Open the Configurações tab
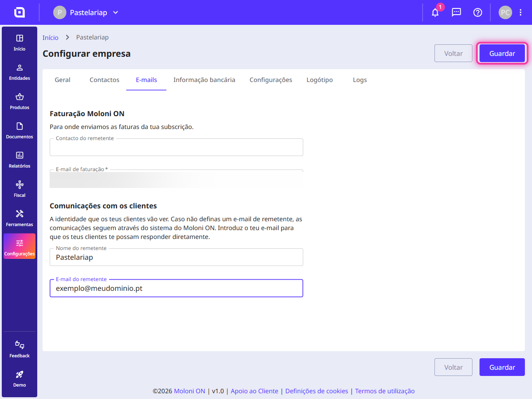 coord(271,80)
